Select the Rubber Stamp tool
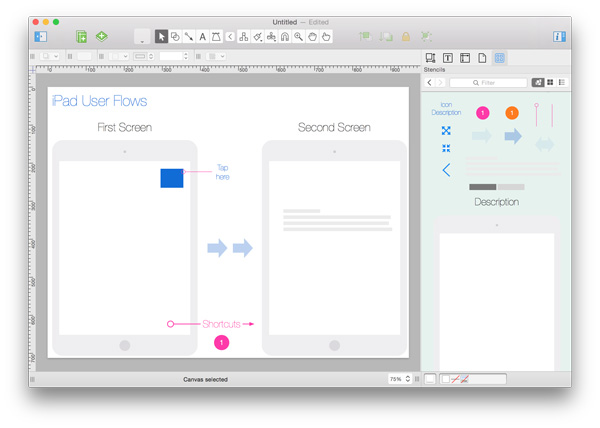 click(271, 37)
